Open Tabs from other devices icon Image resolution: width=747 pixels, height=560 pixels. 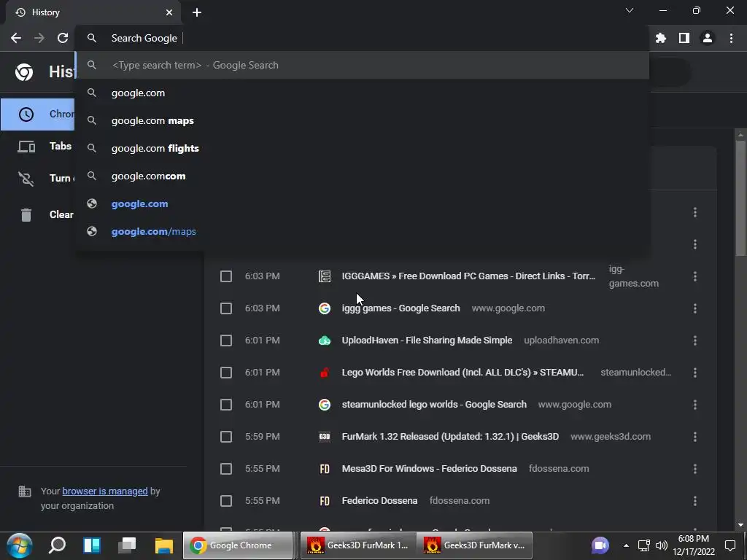[26, 147]
